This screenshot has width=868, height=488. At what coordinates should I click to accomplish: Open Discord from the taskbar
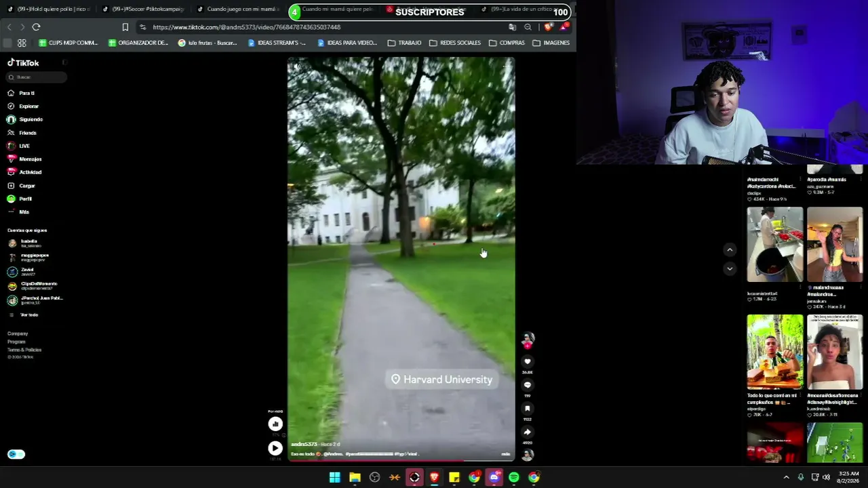pyautogui.click(x=494, y=478)
